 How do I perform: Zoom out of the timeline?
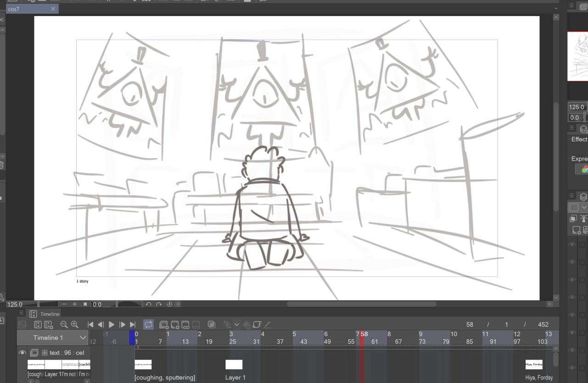64,325
